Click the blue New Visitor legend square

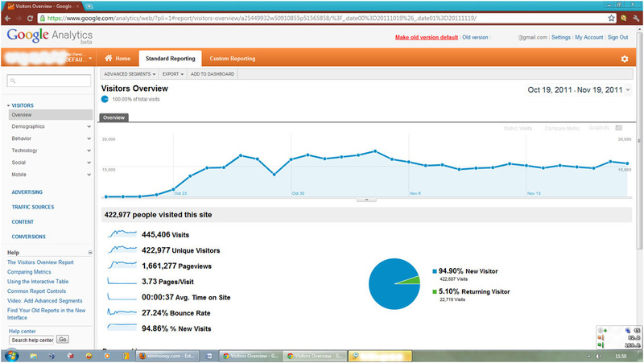(435, 271)
